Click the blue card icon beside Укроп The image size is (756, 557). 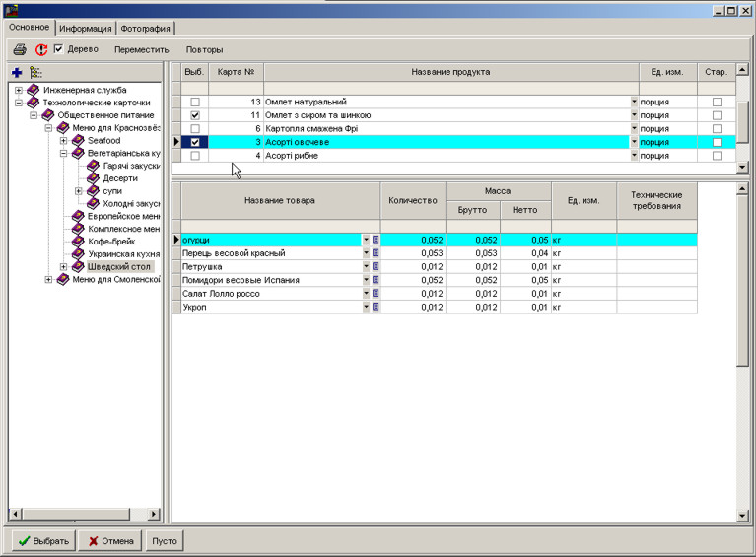(376, 308)
